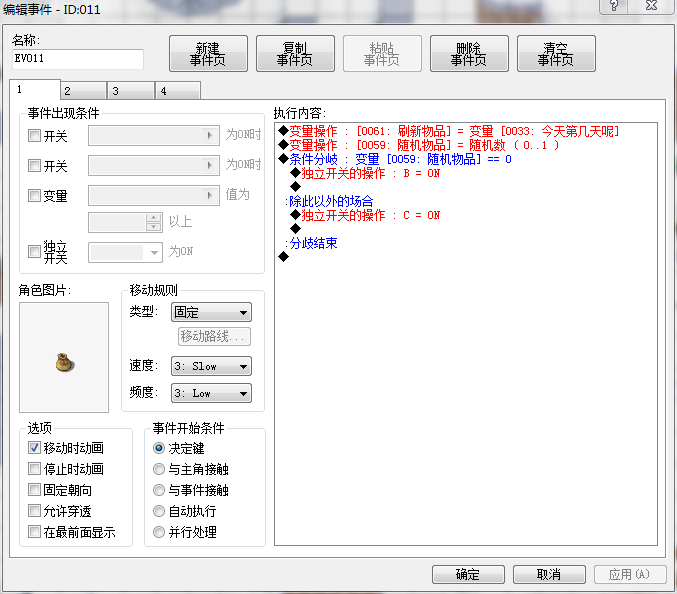Select the 决定键 trigger radio button
Image resolution: width=677 pixels, height=594 pixels.
point(159,448)
